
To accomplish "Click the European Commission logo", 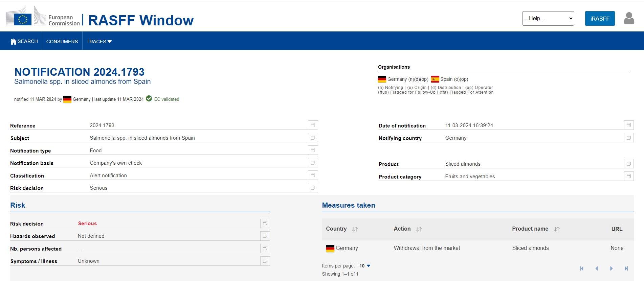I will click(x=43, y=16).
